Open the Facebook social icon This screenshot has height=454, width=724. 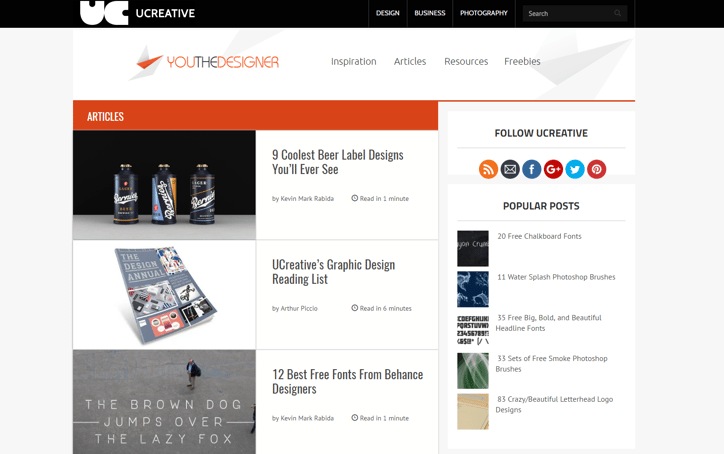click(531, 169)
